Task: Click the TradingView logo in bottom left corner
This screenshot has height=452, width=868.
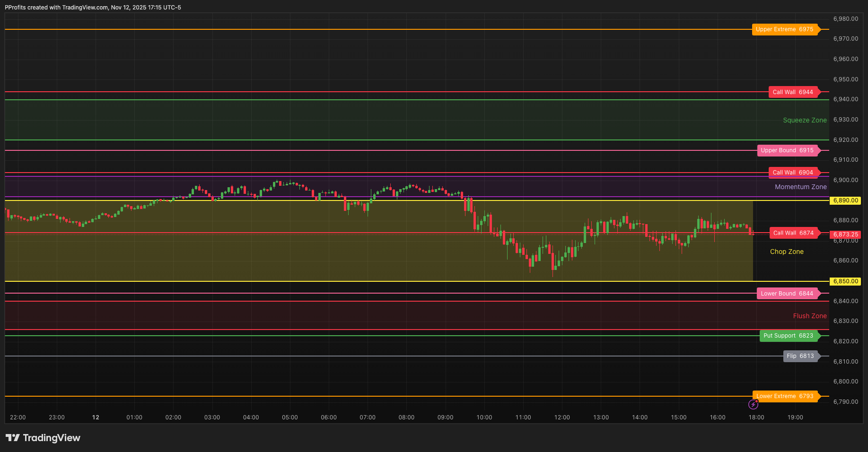Action: (x=43, y=438)
